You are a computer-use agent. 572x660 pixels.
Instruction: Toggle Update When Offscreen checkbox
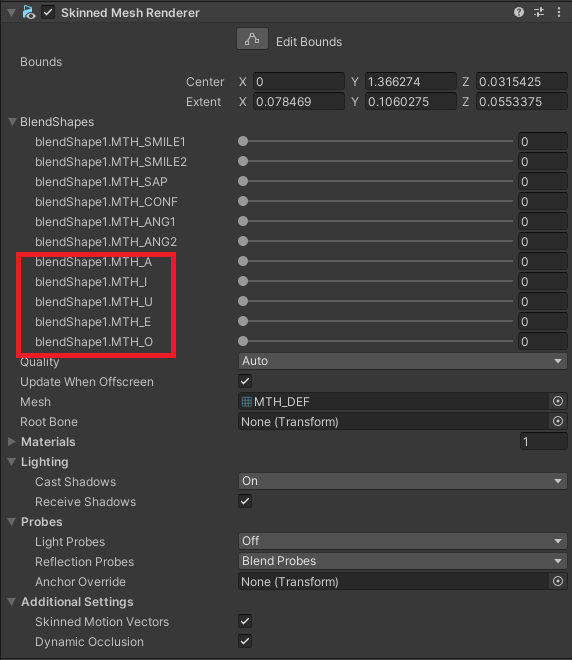pyautogui.click(x=245, y=381)
